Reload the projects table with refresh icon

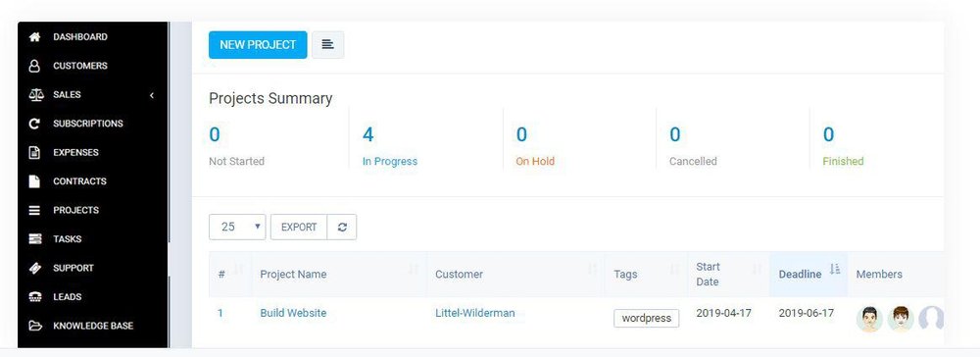[342, 227]
